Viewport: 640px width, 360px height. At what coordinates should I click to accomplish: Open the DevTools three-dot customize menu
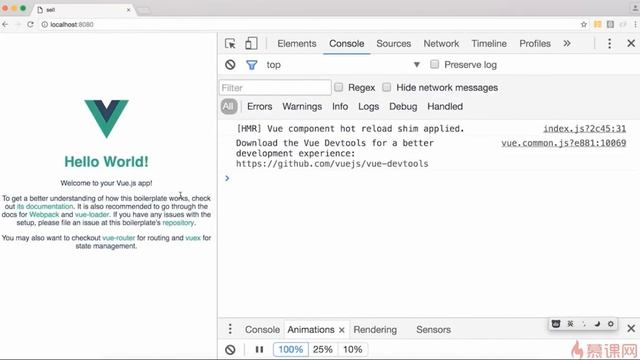[x=609, y=43]
